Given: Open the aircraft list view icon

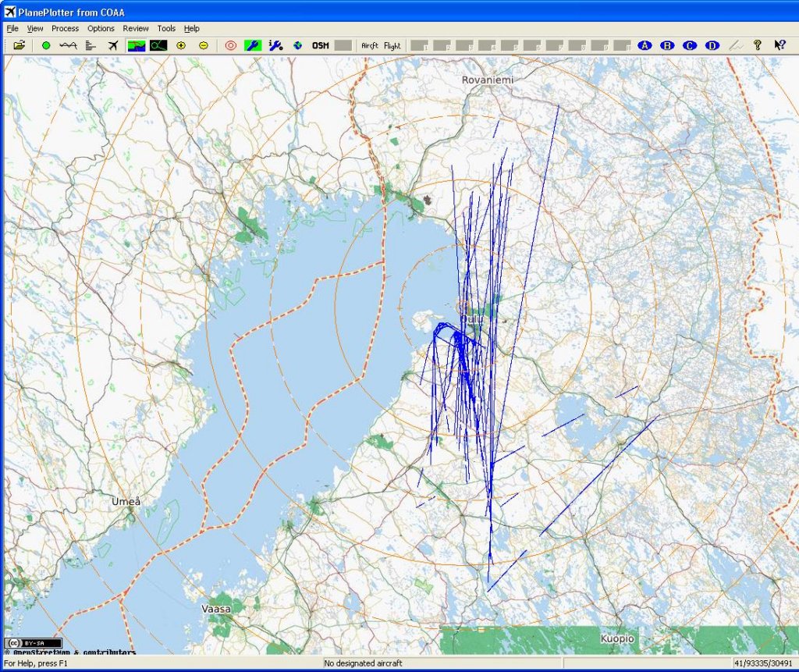Looking at the screenshot, I should (x=91, y=45).
